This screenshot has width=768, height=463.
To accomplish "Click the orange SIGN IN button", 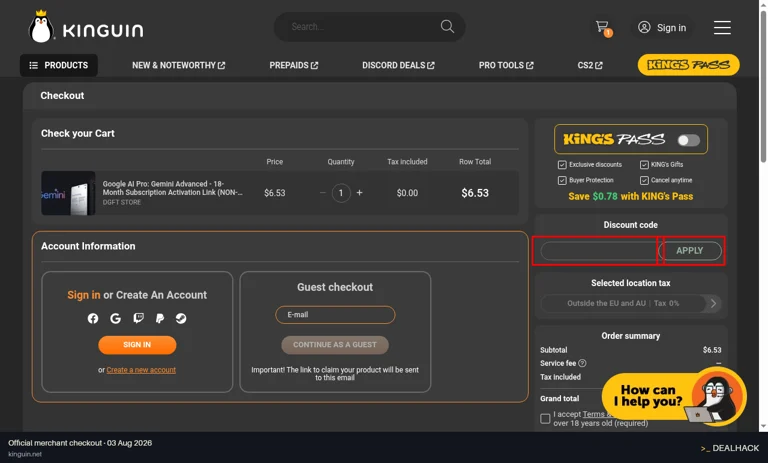I will click(137, 345).
